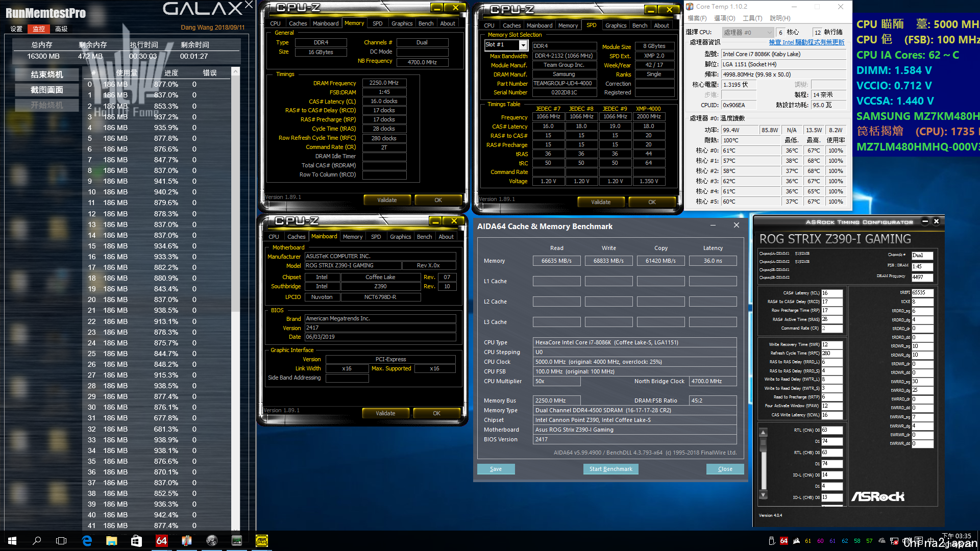Click the tREFI 65535 field in Timing Configurator

[922, 293]
